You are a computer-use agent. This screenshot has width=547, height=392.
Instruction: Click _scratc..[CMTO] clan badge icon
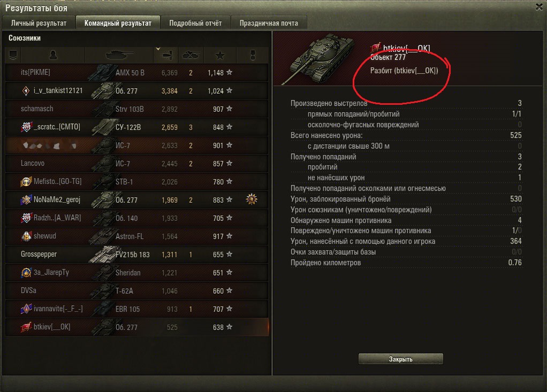click(26, 127)
